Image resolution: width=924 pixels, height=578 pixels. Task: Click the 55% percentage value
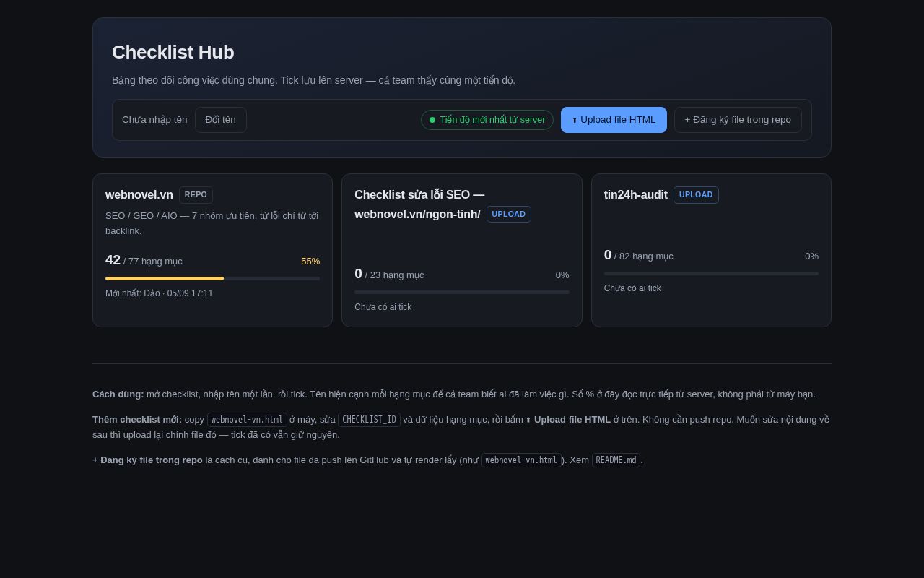[310, 262]
